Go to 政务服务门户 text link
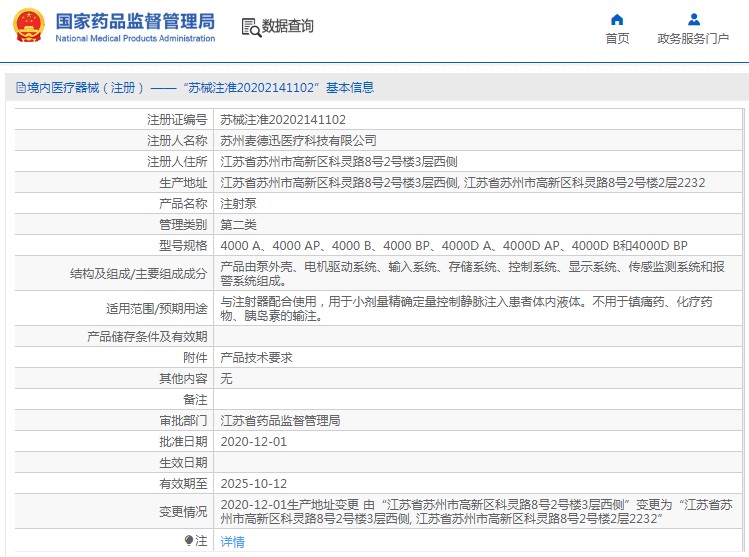Screen dimensions: 749x557 pos(693,39)
